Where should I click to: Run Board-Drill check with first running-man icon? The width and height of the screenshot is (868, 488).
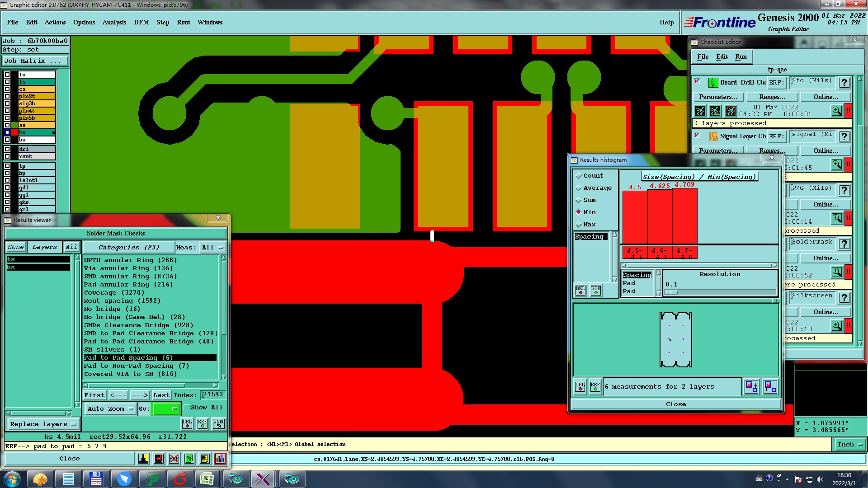click(x=700, y=111)
